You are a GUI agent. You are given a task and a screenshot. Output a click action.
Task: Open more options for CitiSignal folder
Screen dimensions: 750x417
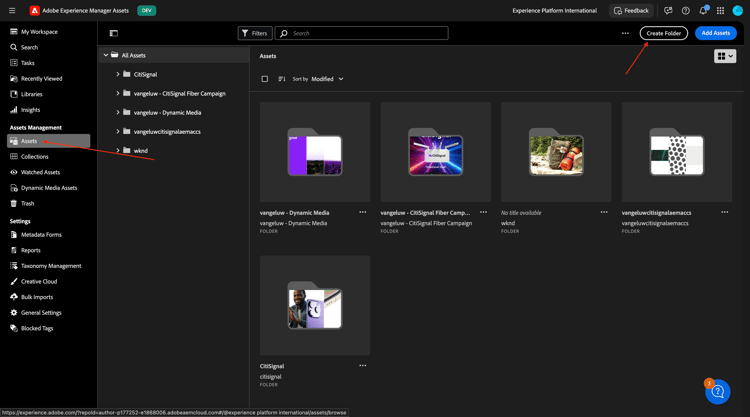[363, 366]
